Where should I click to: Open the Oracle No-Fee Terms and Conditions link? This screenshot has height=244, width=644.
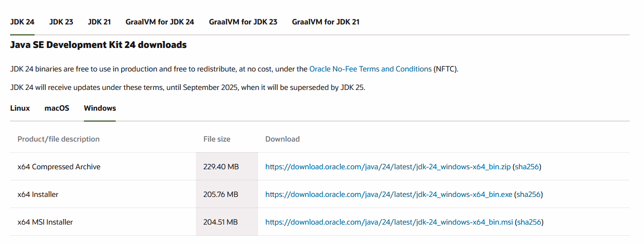tap(370, 69)
